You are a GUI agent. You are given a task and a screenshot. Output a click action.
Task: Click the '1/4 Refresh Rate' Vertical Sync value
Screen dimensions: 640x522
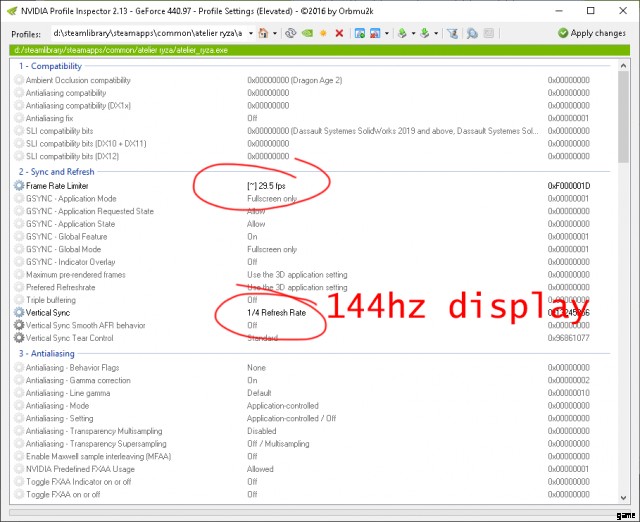click(276, 312)
